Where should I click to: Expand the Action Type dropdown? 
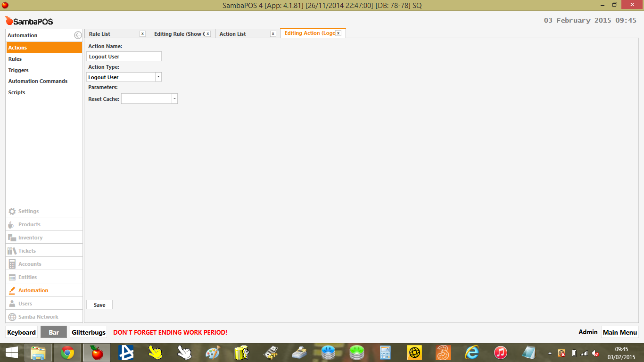[158, 77]
